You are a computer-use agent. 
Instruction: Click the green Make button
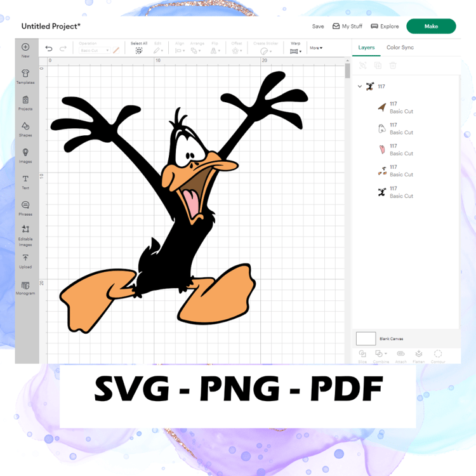click(x=431, y=27)
